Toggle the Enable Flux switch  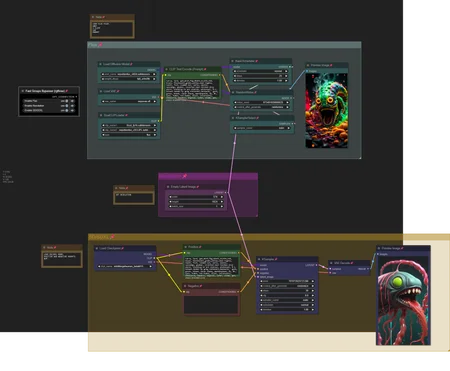(66, 101)
